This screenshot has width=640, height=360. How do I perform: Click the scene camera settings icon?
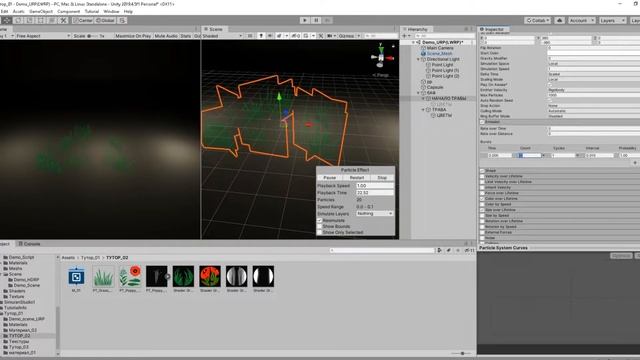[330, 36]
